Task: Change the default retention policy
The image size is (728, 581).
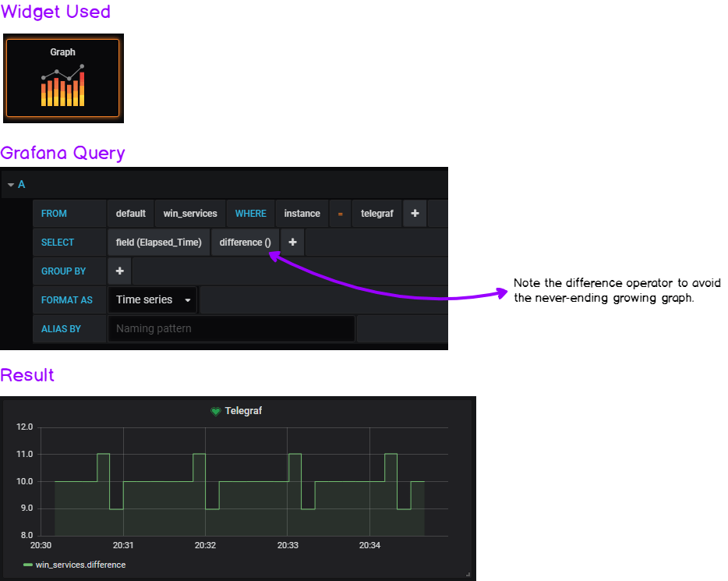Action: 130,213
